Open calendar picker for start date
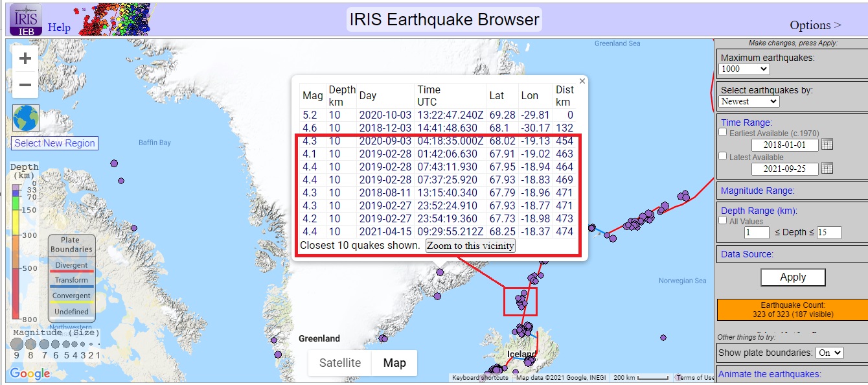The image size is (868, 385). 827,145
